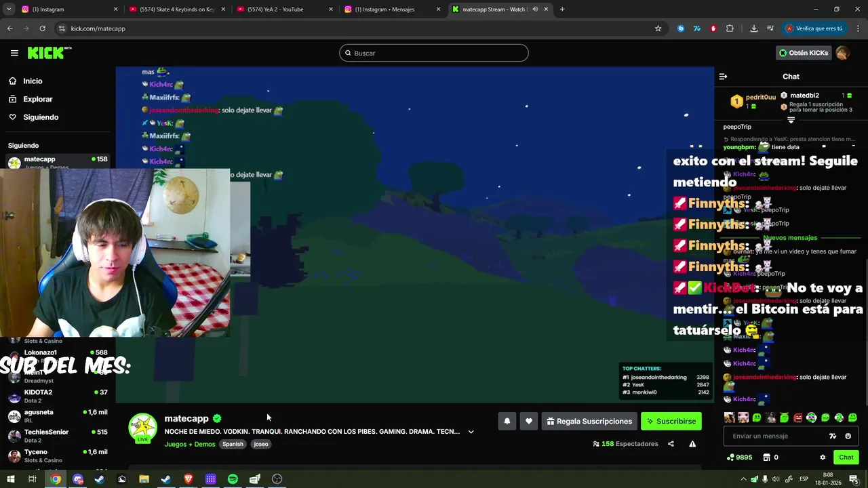868x488 pixels.
Task: Collapse the chat panel with arrow icon
Action: point(723,77)
